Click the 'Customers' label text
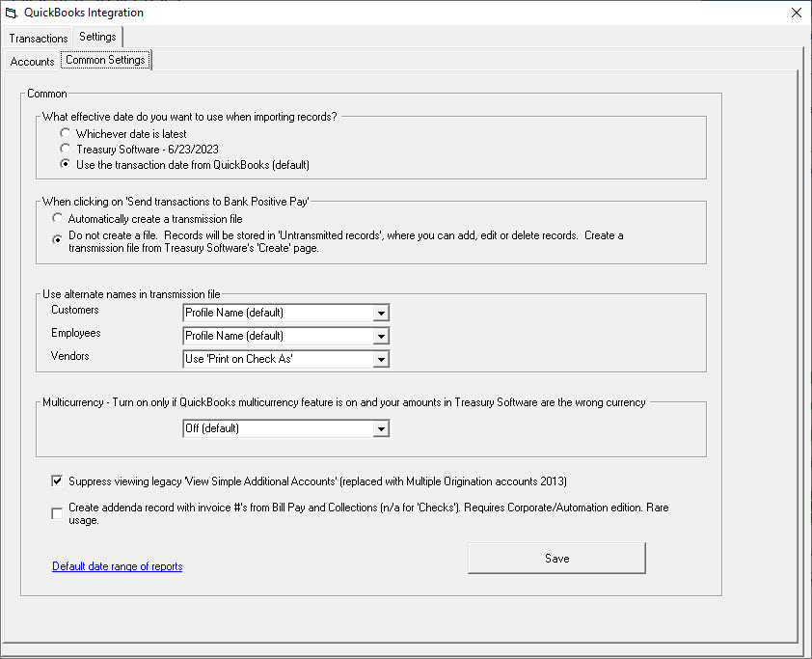Image resolution: width=812 pixels, height=659 pixels. tap(75, 310)
